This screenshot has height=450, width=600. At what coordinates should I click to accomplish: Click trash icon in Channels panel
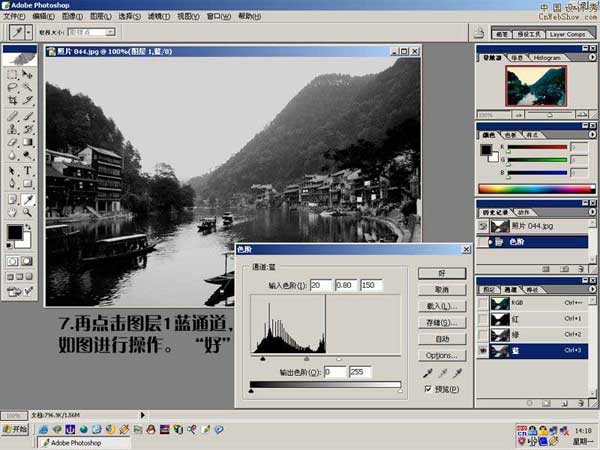[x=581, y=403]
